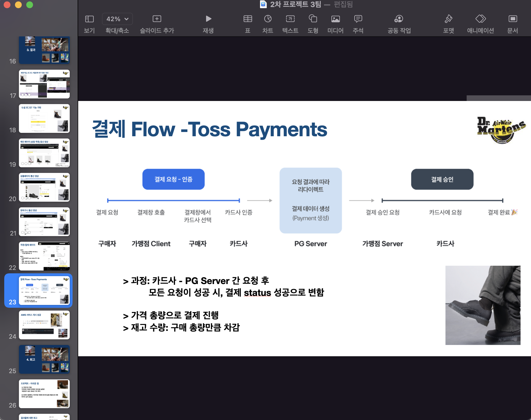Screen dimensions: 531x420
Task: Open the 42% zoom level dropdown
Action: click(117, 19)
